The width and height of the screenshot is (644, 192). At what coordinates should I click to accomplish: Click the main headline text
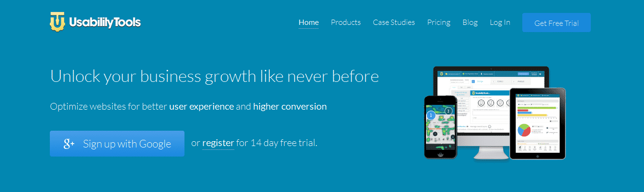pos(214,76)
